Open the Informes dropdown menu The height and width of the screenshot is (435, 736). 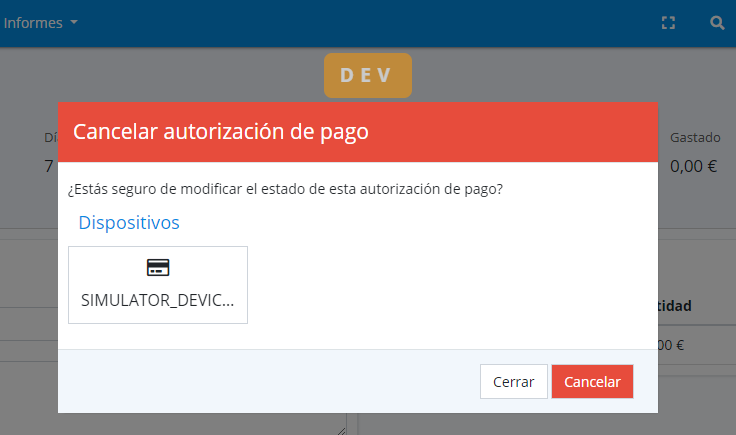(x=34, y=22)
